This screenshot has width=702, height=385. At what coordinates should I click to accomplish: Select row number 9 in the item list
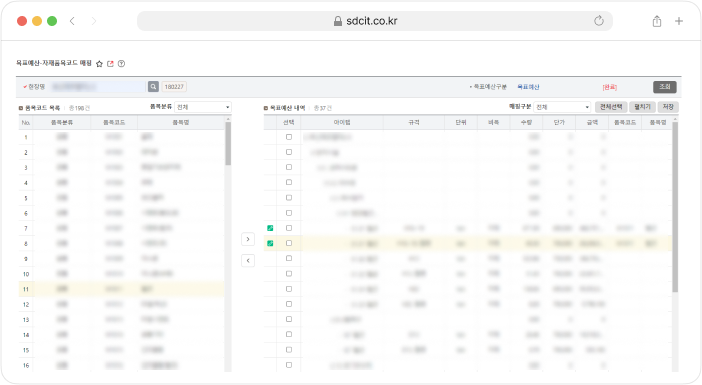coord(121,259)
